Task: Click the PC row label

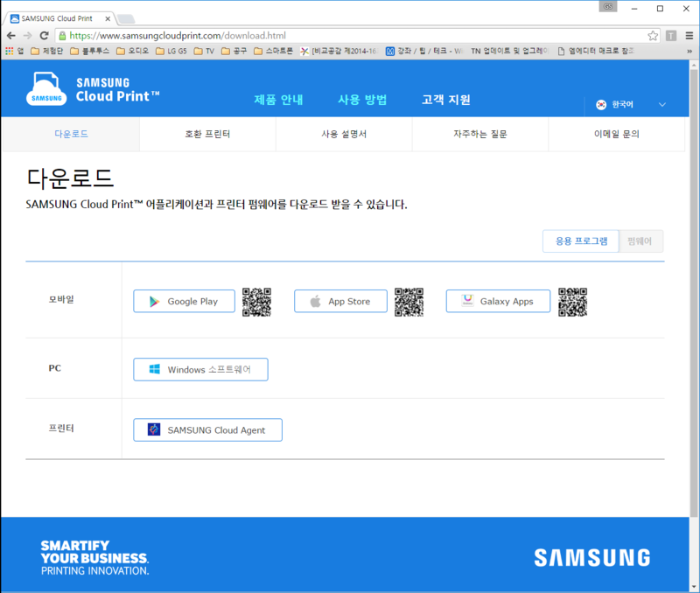Action: (x=54, y=368)
